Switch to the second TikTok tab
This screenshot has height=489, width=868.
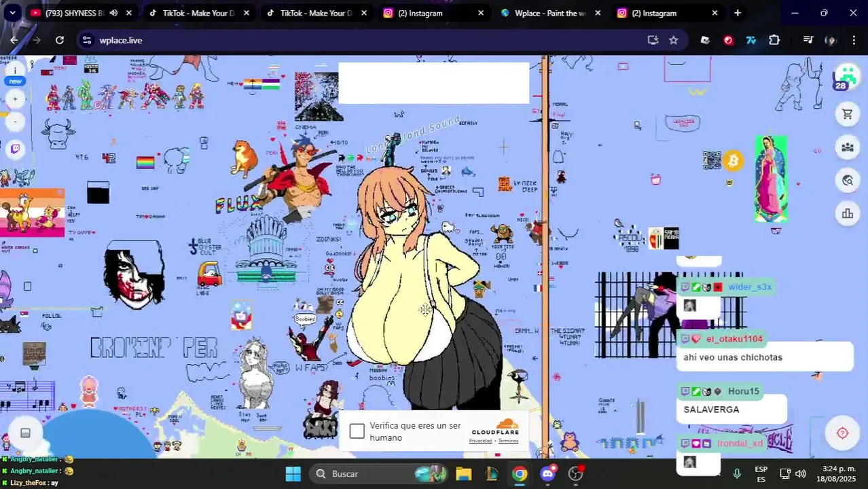click(317, 13)
